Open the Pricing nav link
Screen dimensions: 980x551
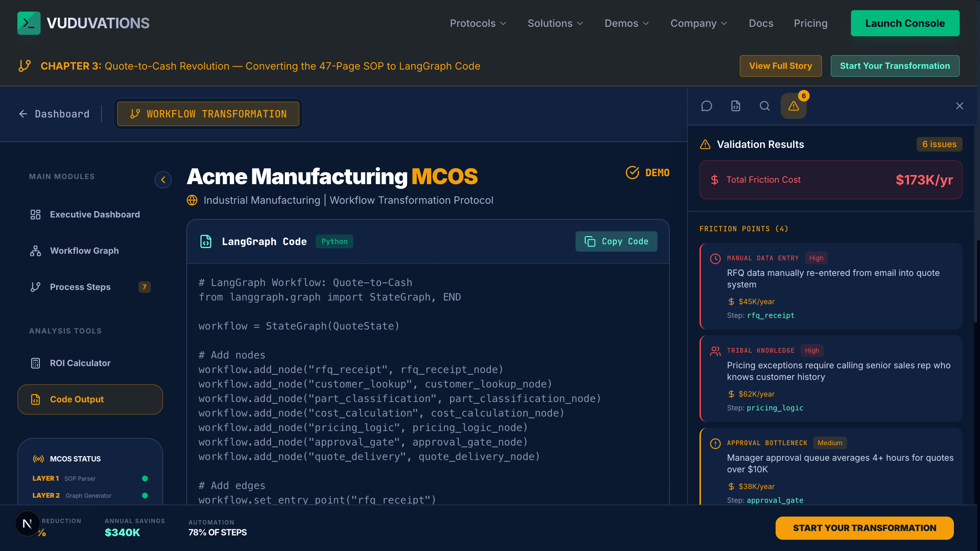(x=810, y=23)
